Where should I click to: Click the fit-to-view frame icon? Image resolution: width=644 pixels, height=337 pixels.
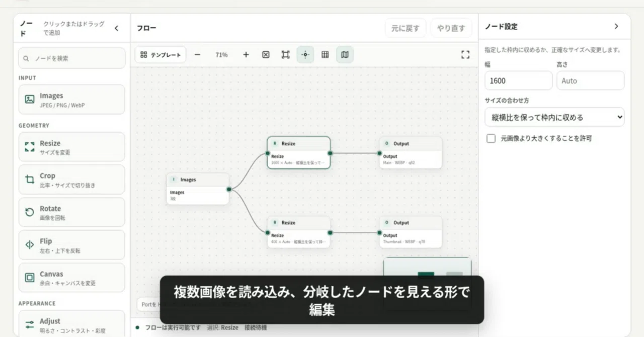[285, 55]
